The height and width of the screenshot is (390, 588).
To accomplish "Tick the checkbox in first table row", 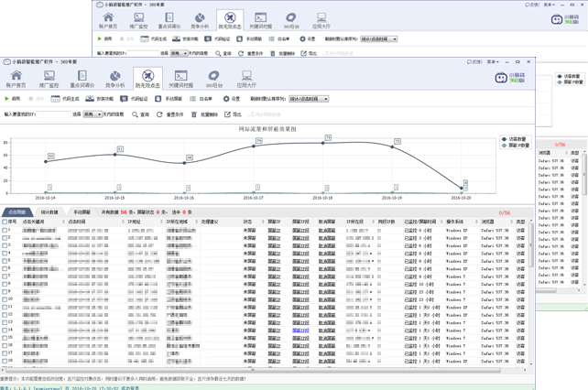I will click(4, 229).
